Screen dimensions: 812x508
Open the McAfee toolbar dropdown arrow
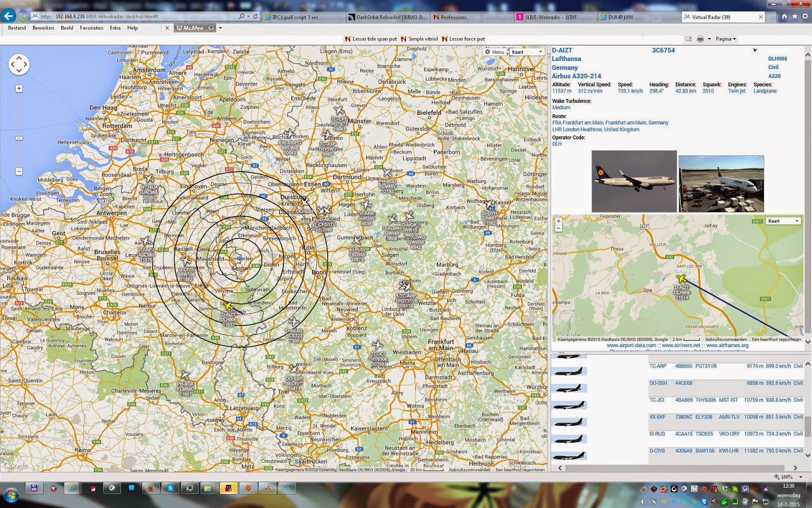pos(220,28)
